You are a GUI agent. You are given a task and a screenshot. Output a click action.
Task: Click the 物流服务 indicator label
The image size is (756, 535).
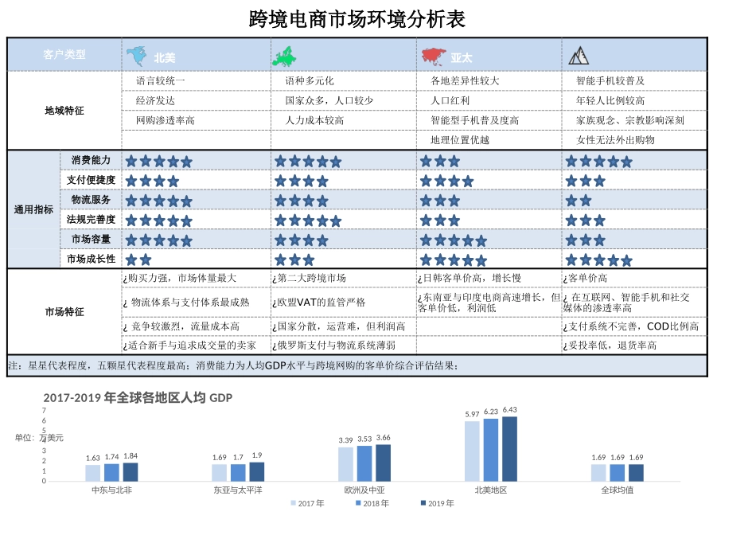click(x=91, y=200)
